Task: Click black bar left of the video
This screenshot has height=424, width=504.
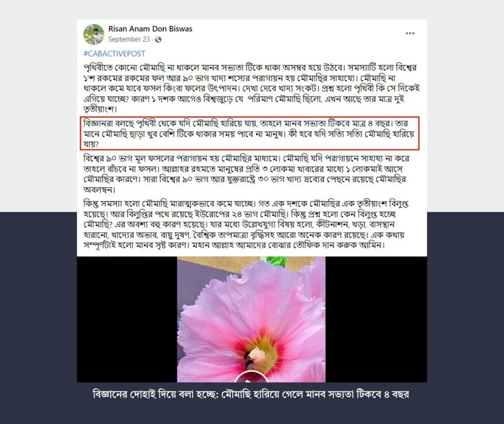Action: 127,320
